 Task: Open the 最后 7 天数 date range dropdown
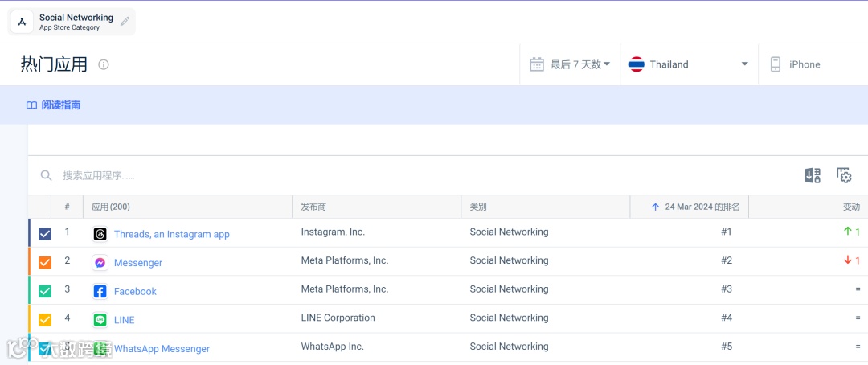point(570,64)
